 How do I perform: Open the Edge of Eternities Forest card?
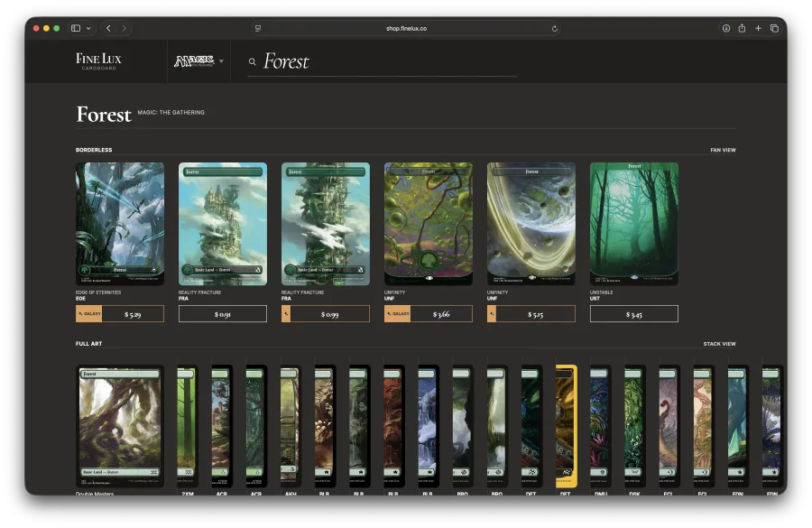[x=120, y=224]
